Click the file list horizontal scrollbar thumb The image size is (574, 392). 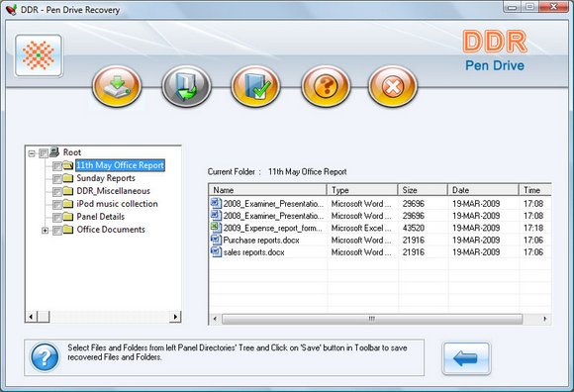372,319
